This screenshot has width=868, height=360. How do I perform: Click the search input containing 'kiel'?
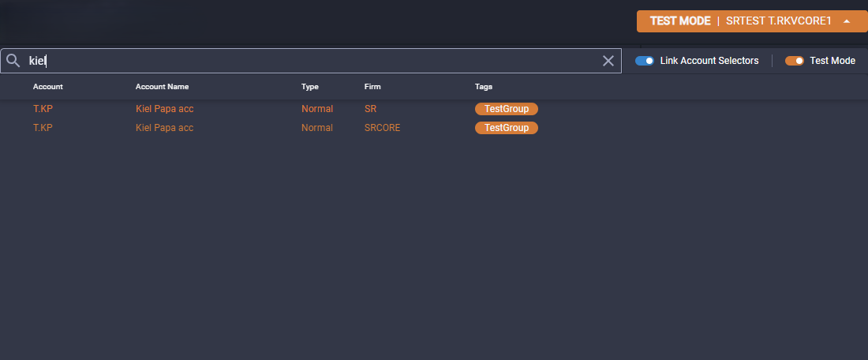311,61
